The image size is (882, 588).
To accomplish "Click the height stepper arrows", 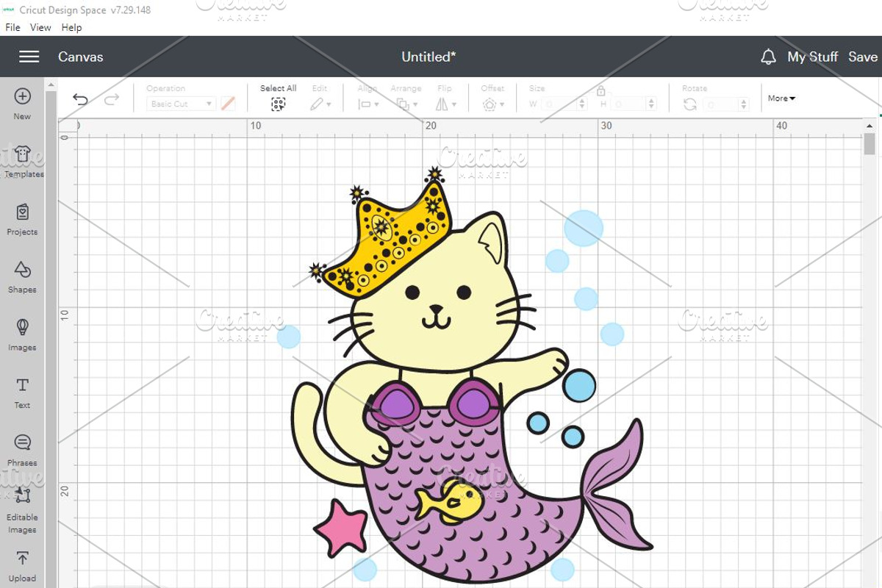I will point(652,104).
